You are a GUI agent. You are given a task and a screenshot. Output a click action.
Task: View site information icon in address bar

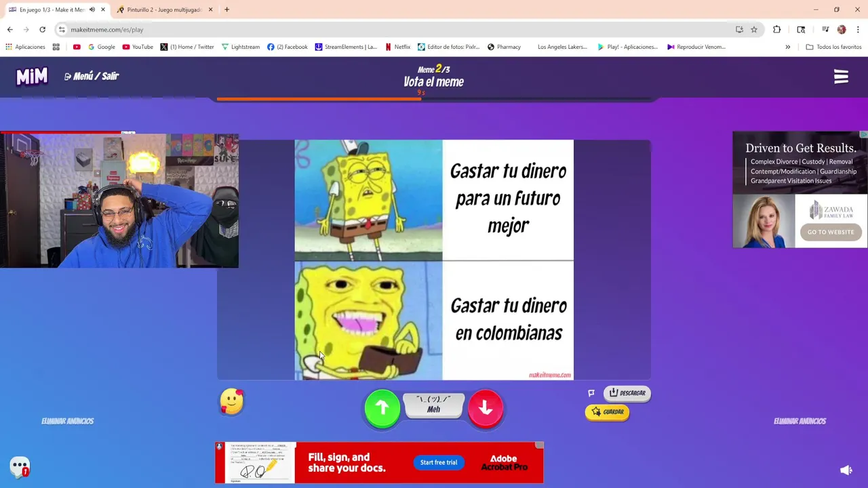click(x=62, y=30)
